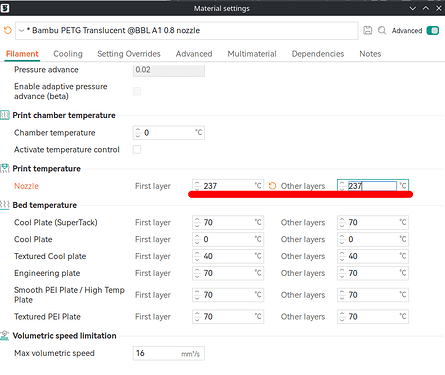Image resolution: width=445 pixels, height=375 pixels.
Task: Enable adaptive pressure advance checkbox
Action: coord(137,91)
